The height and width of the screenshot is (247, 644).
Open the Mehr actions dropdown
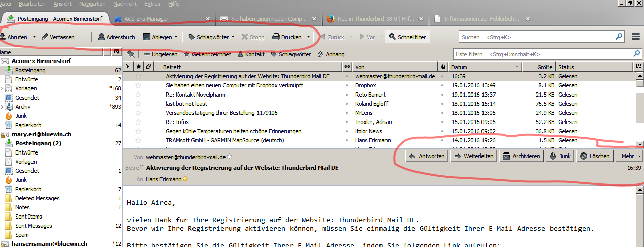click(630, 156)
